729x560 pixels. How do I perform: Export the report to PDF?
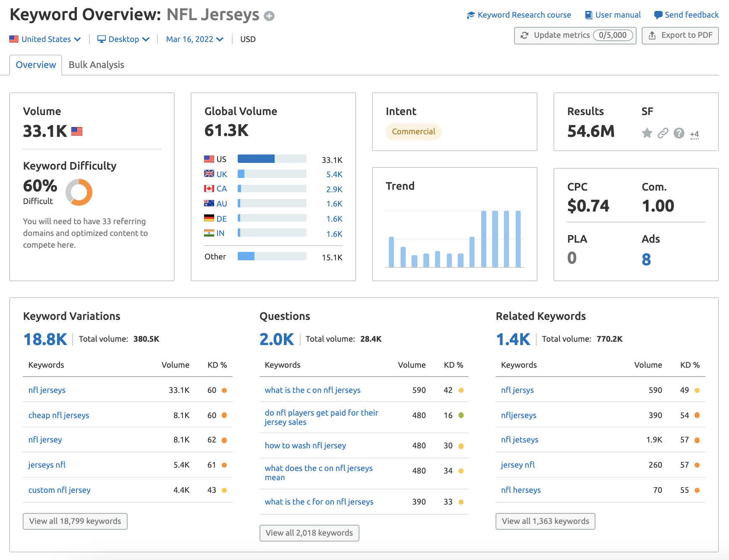pos(680,35)
